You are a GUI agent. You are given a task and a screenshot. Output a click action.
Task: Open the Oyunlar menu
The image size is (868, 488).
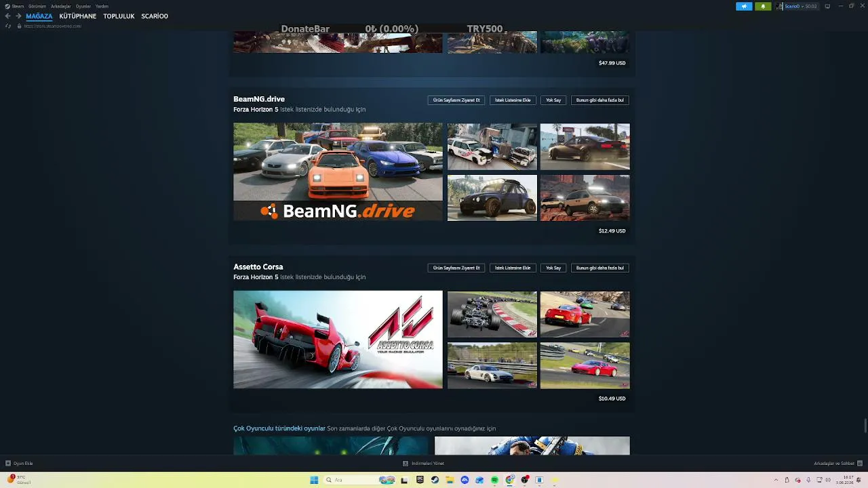(x=83, y=6)
